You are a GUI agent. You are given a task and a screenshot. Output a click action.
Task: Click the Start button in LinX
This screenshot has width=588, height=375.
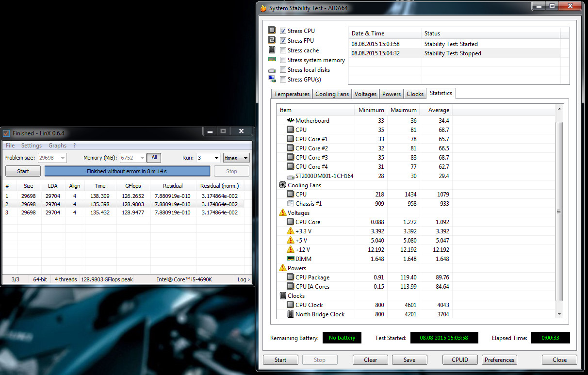pos(23,171)
